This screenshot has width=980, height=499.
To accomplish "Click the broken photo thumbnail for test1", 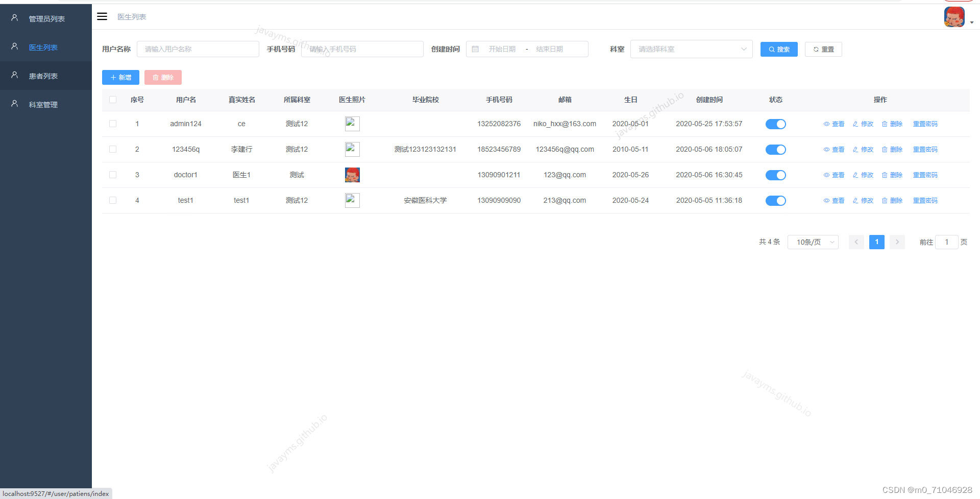I will pyautogui.click(x=352, y=200).
